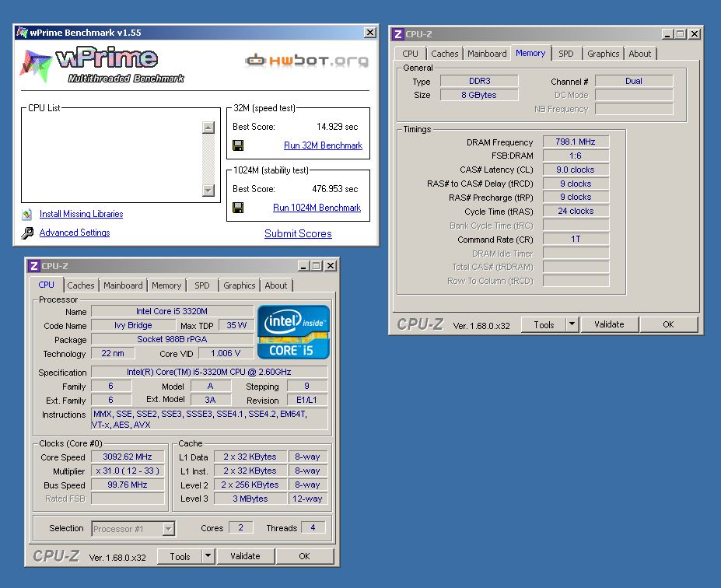The width and height of the screenshot is (721, 588).
Task: Click the Intel Core i5 badge logo
Action: pyautogui.click(x=293, y=332)
